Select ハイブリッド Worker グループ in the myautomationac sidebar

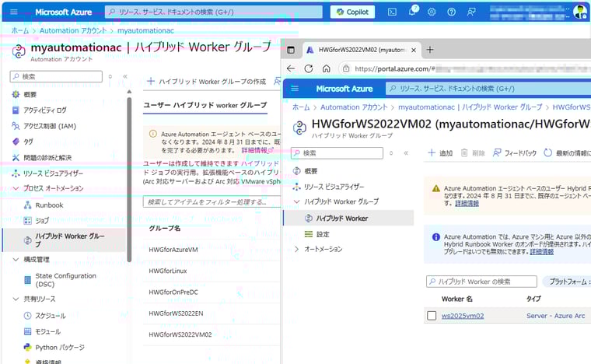64,240
